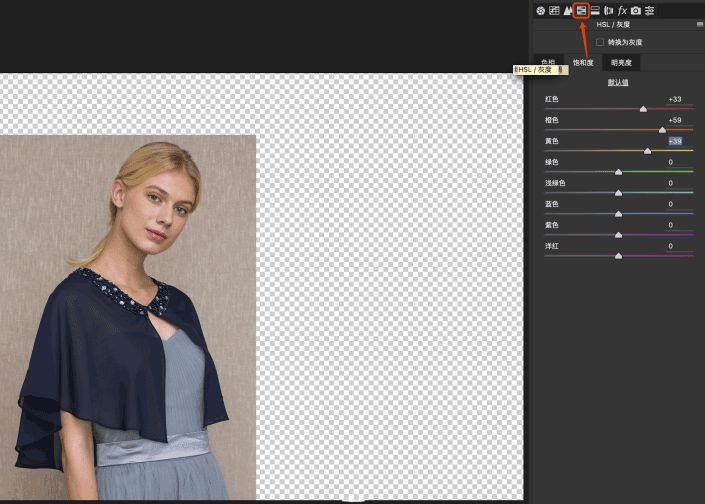Open the Tone Curve panel icon
This screenshot has height=504, width=705.
click(x=554, y=10)
